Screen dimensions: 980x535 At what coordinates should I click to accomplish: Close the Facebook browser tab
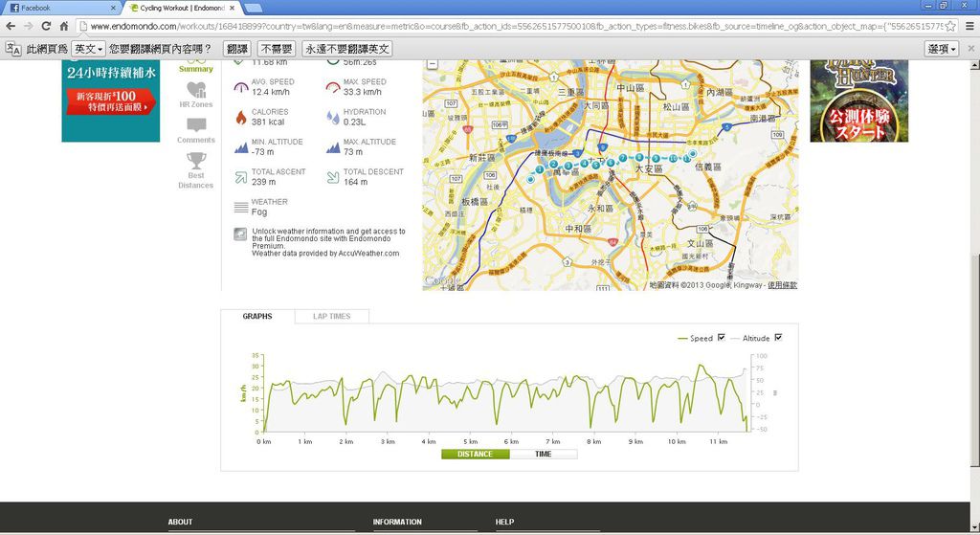pos(113,8)
